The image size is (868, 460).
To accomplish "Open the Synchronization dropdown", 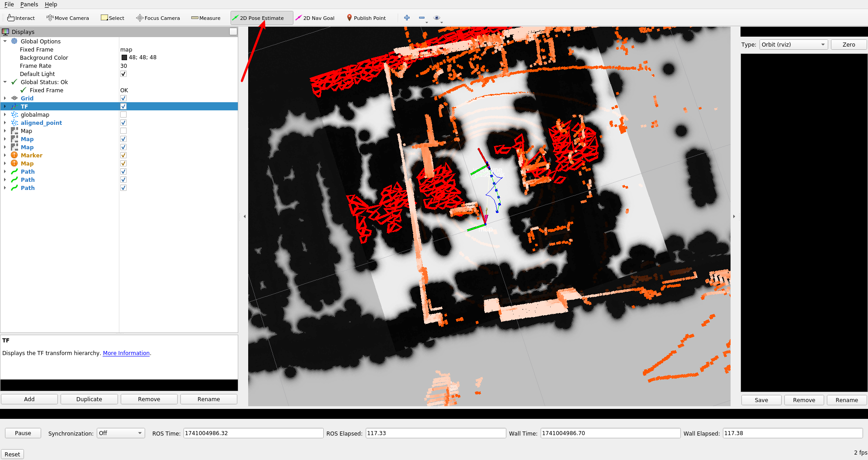I will coord(120,433).
